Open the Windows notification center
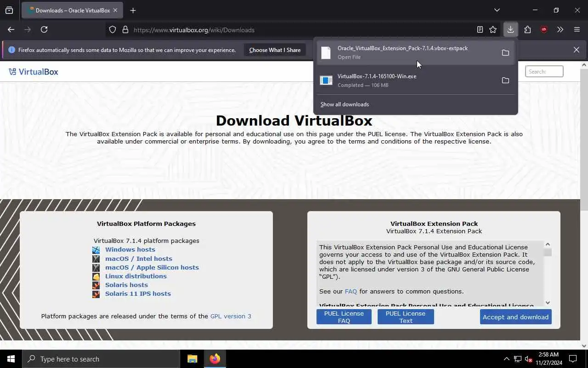588x368 pixels. coord(573,359)
